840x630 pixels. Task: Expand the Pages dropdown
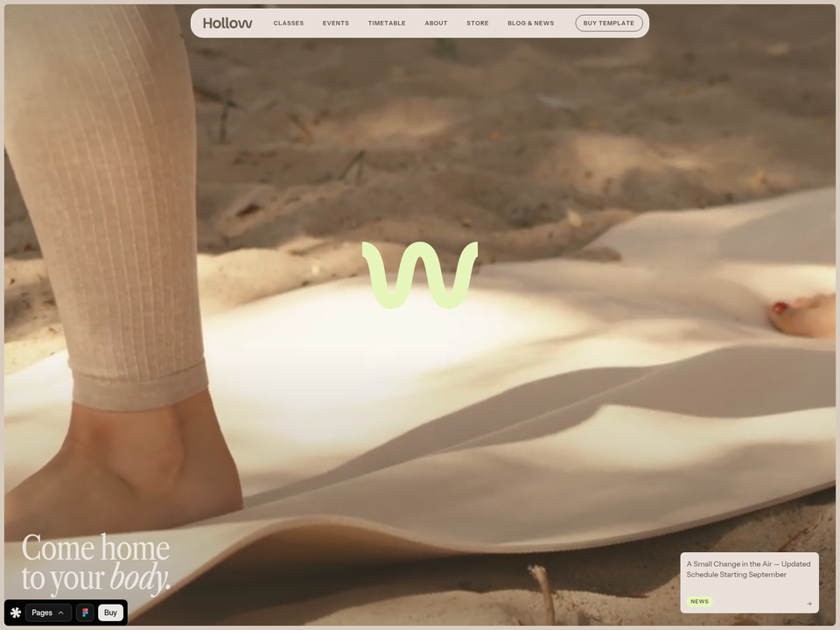pyautogui.click(x=47, y=612)
